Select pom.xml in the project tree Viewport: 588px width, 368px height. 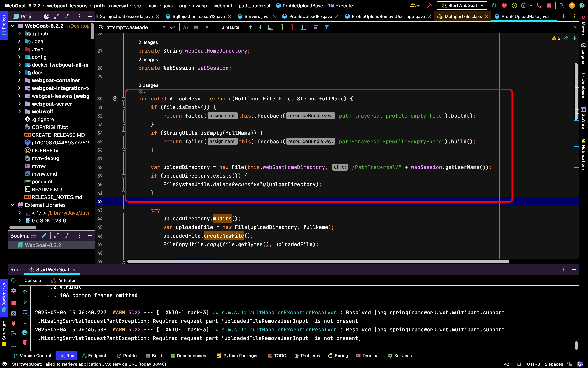[42, 181]
